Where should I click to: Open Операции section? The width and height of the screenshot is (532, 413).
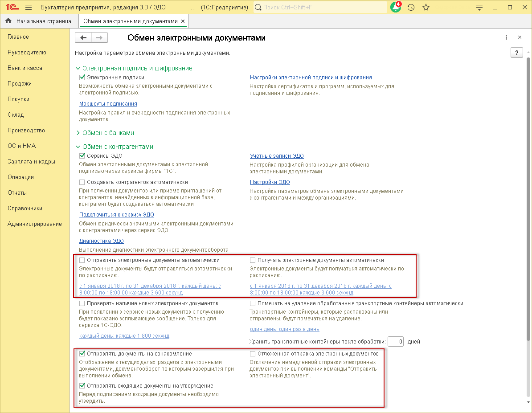coord(20,177)
